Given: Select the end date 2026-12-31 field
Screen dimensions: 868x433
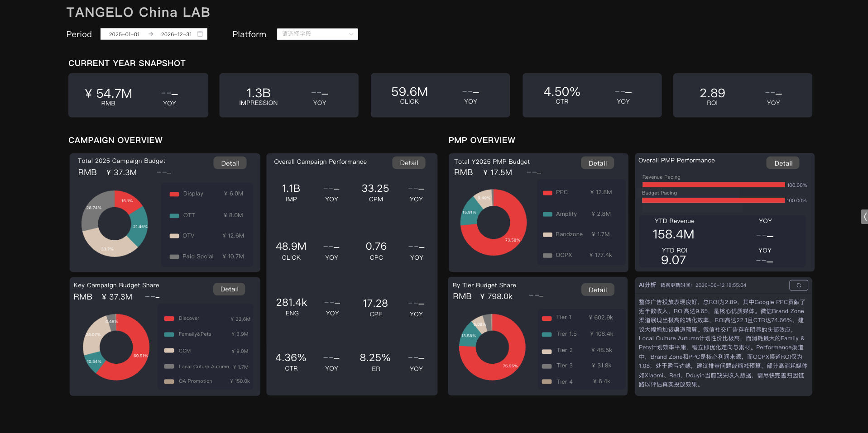Looking at the screenshot, I should click(176, 34).
